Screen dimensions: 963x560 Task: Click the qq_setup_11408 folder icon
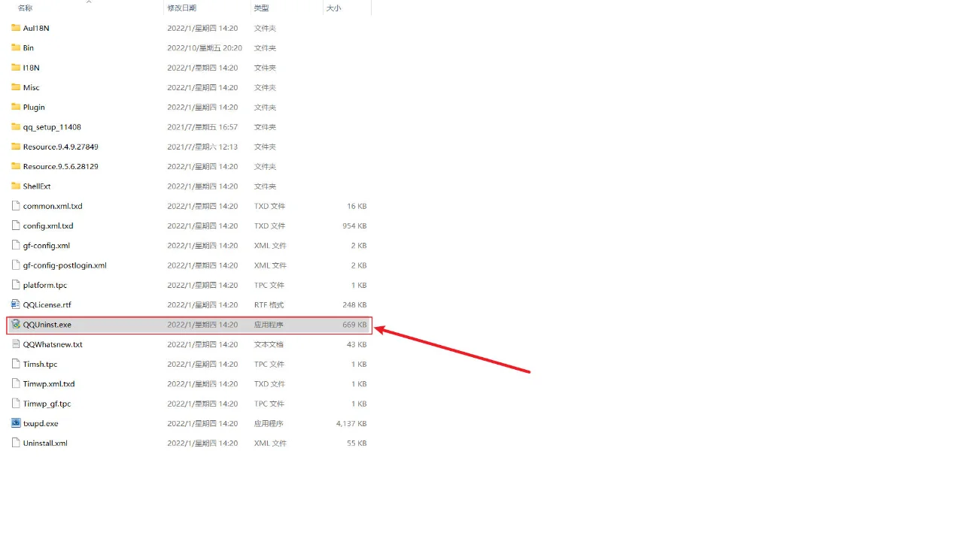(16, 127)
